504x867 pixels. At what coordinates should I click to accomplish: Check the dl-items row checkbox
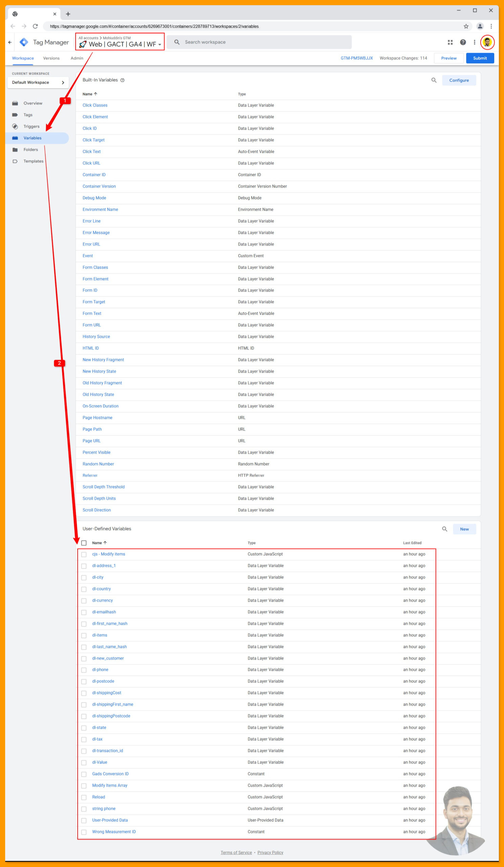pos(84,635)
